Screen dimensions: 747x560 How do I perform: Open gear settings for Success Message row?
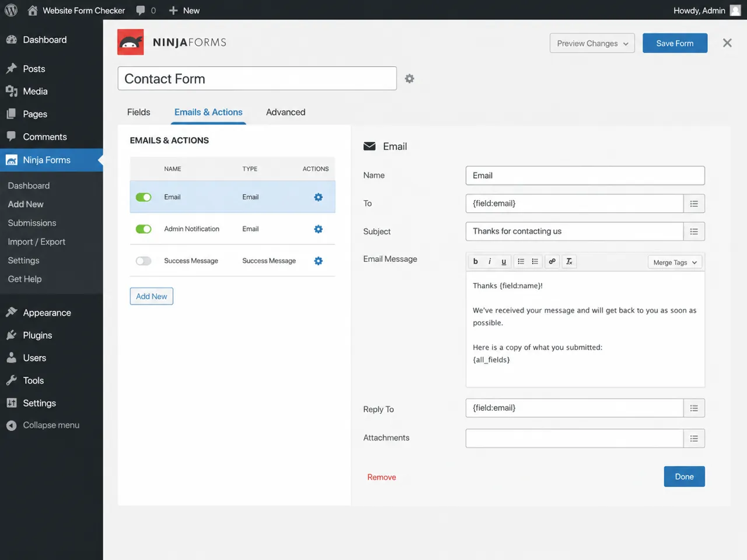[x=318, y=261]
